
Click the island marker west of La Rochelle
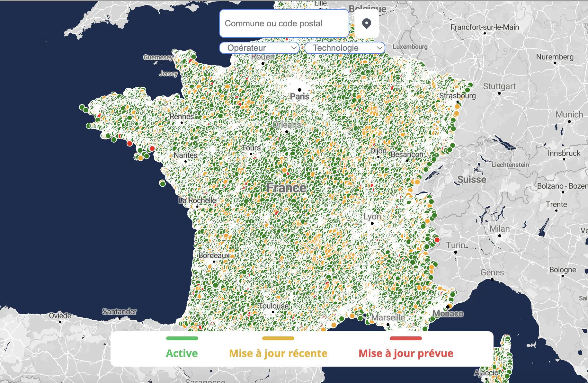pyautogui.click(x=163, y=183)
